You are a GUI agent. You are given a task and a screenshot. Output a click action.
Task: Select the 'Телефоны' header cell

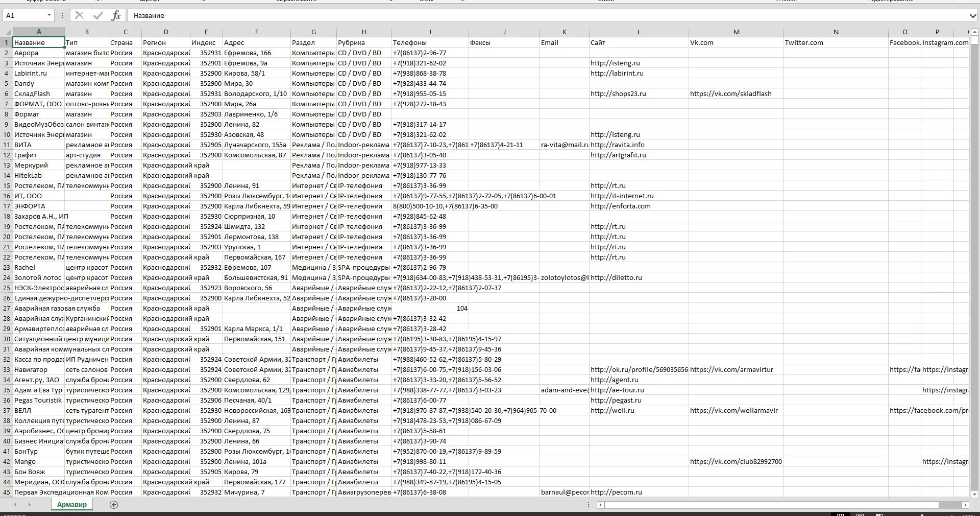point(430,43)
